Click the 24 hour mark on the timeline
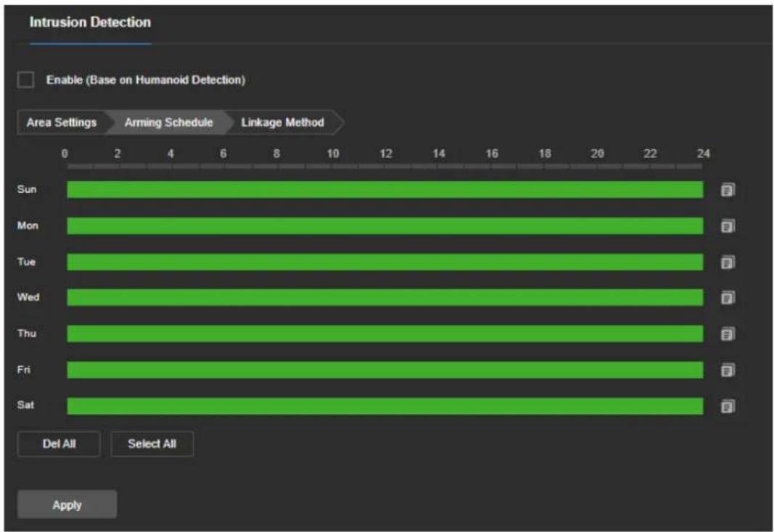Viewport: 774px width, 532px height. click(704, 154)
